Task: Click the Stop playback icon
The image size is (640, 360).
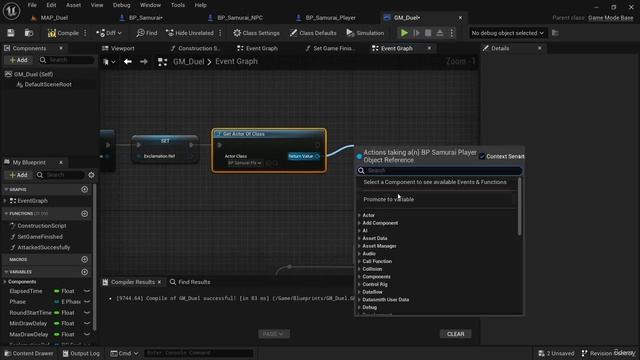Action: click(428, 33)
